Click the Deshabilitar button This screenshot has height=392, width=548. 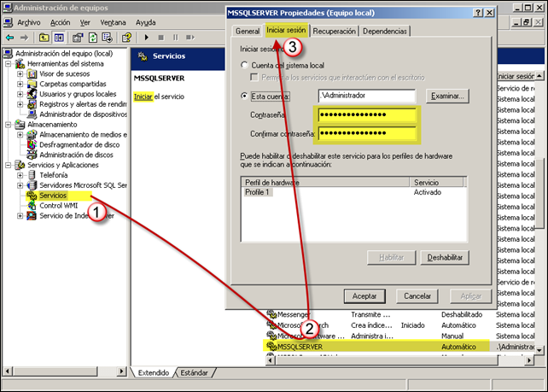(x=445, y=257)
